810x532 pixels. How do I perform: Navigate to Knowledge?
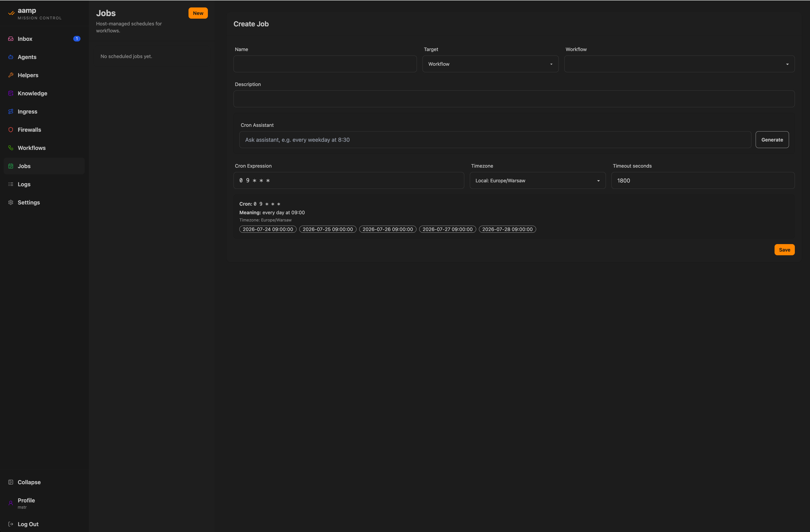(44, 93)
